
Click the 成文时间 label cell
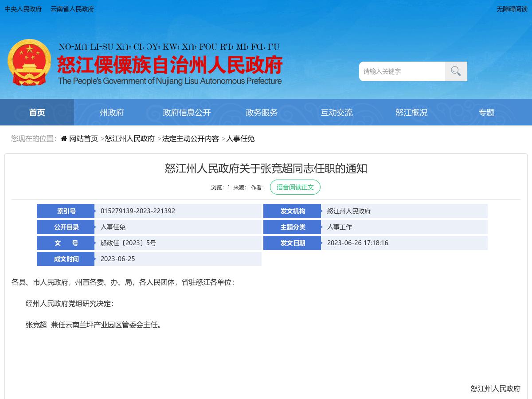click(x=65, y=258)
